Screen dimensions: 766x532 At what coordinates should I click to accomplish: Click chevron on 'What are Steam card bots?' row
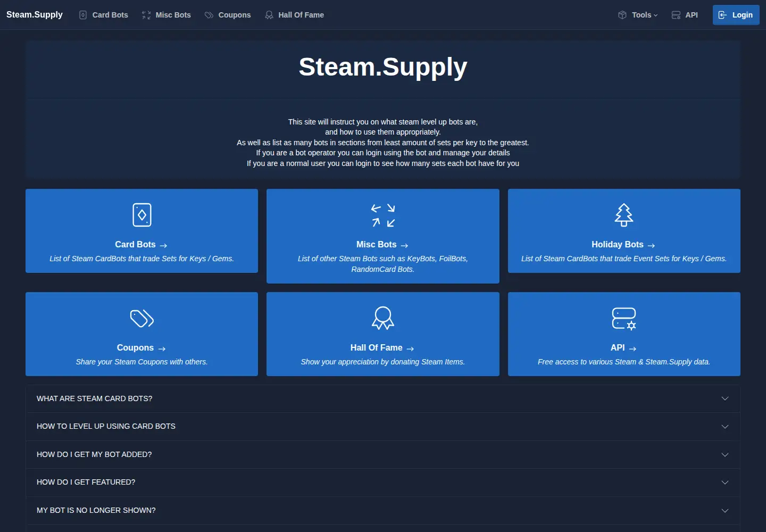click(725, 398)
